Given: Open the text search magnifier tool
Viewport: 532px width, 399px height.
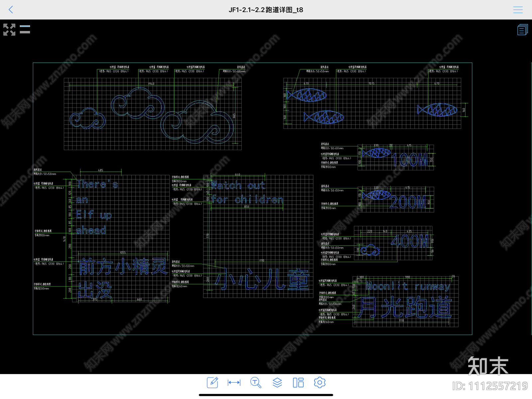Looking at the screenshot, I should (256, 382).
